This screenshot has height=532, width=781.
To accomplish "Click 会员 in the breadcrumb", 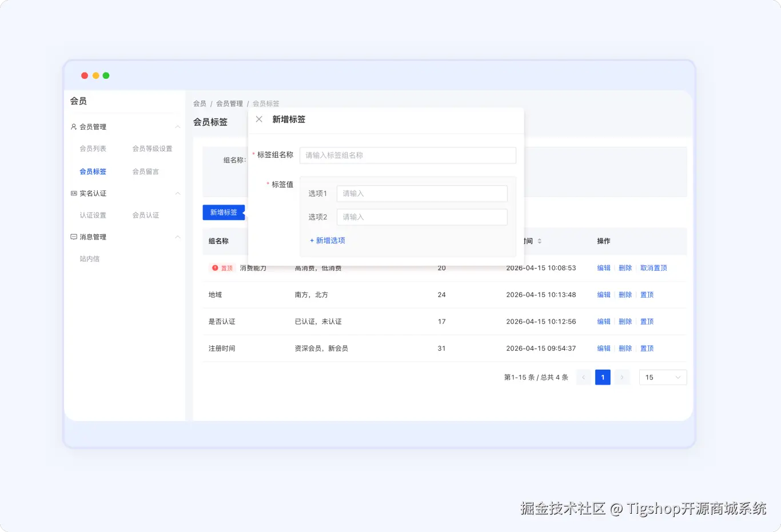I will 200,103.
